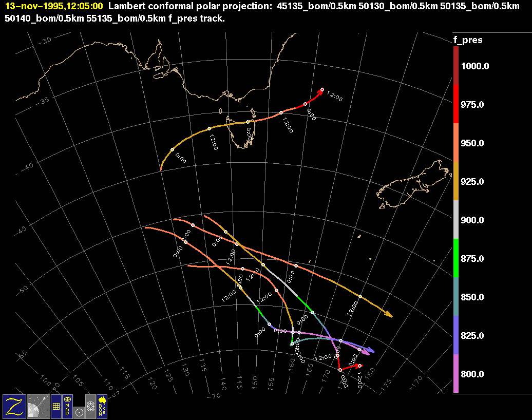Click the red arrowhead ending the northern track

(x=320, y=91)
